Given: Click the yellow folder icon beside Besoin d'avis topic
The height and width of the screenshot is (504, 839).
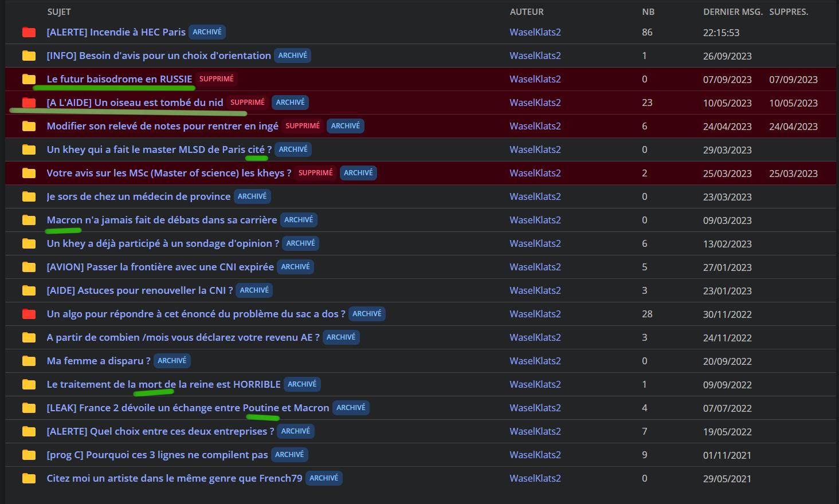Looking at the screenshot, I should (29, 56).
